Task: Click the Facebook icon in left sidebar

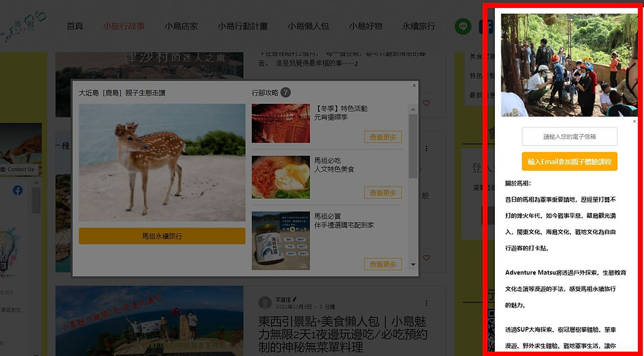Action: [x=18, y=190]
